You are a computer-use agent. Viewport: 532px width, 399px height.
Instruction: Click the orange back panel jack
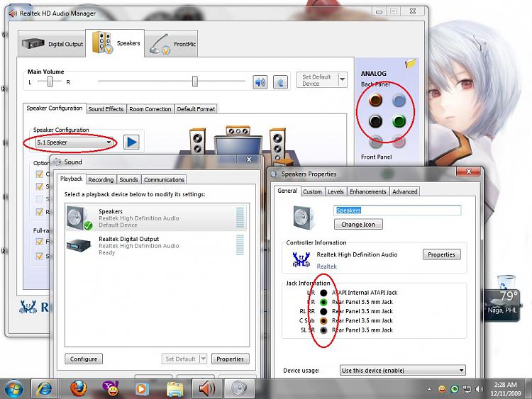click(x=375, y=100)
